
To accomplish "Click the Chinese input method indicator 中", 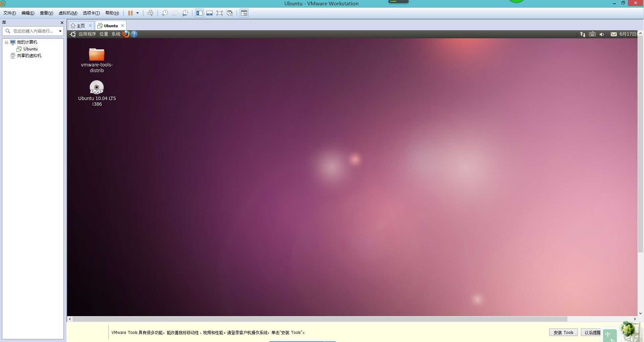I will 608,334.
